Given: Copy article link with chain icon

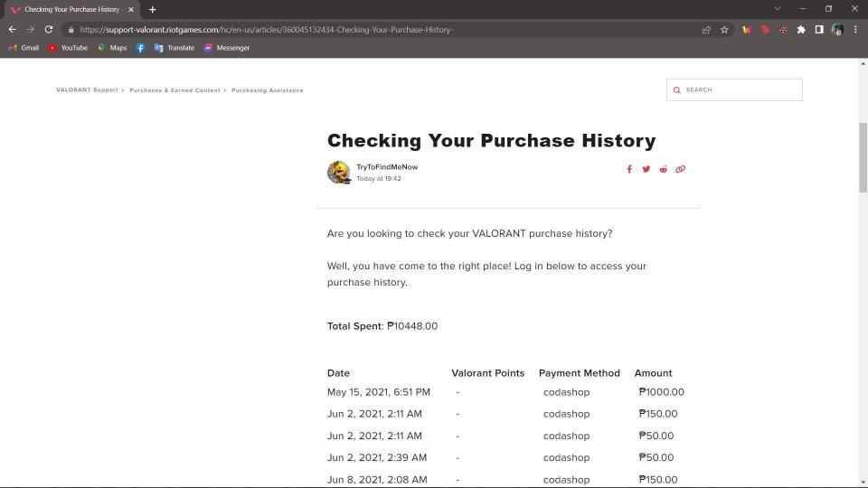Looking at the screenshot, I should tap(680, 169).
